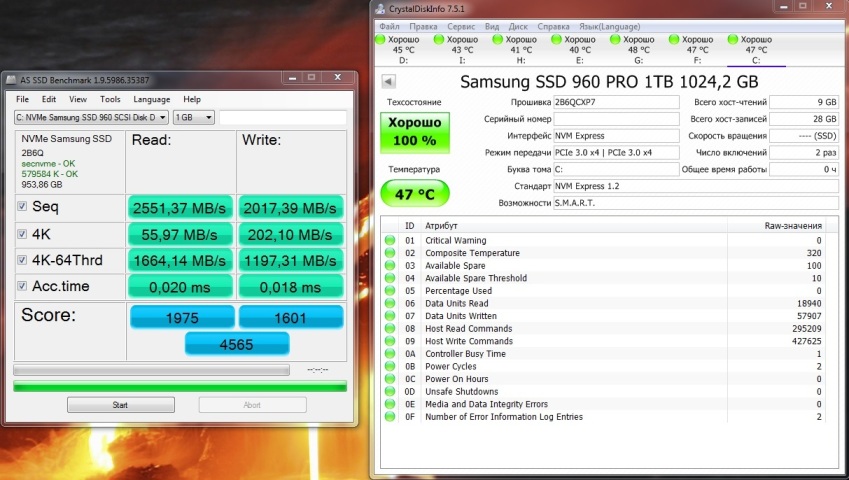
Task: Click the Raw-значения column header
Action: point(793,226)
